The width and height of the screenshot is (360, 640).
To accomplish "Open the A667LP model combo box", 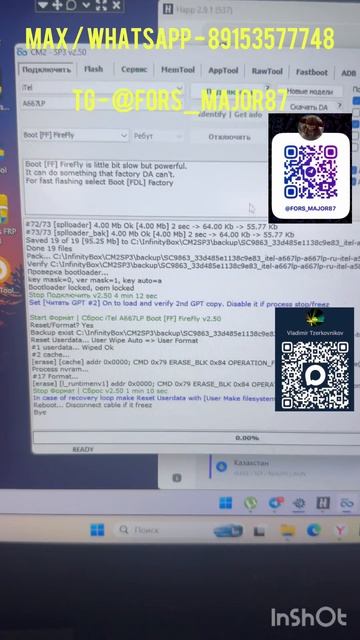I will [x=102, y=103].
